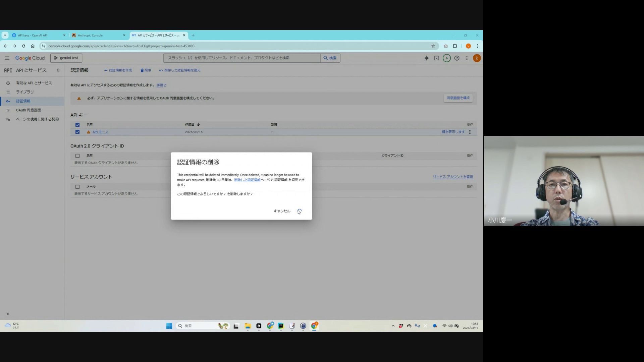Click the Google Cloud search input field
This screenshot has width=644, height=362.
pyautogui.click(x=241, y=58)
